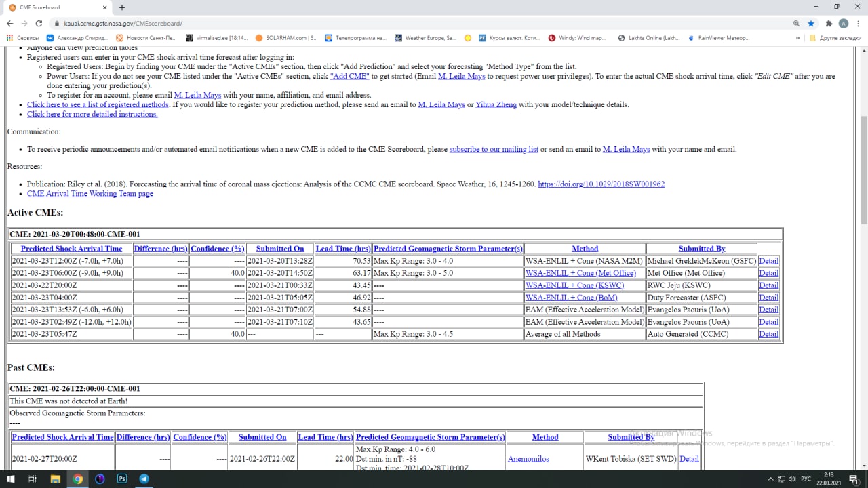
Task: Bookmark this page with star icon
Action: [811, 23]
